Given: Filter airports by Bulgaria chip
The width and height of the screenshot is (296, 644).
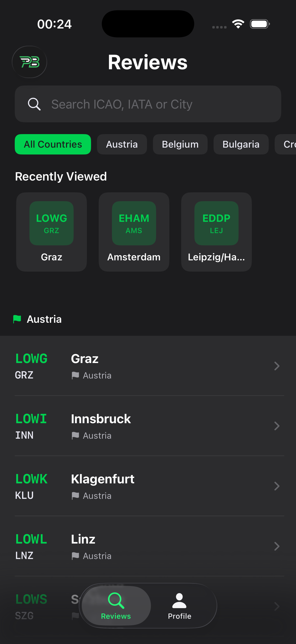Looking at the screenshot, I should click(241, 144).
